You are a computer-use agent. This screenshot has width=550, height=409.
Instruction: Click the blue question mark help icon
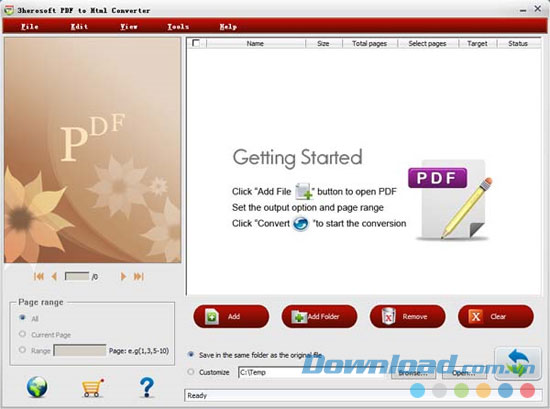tap(147, 387)
